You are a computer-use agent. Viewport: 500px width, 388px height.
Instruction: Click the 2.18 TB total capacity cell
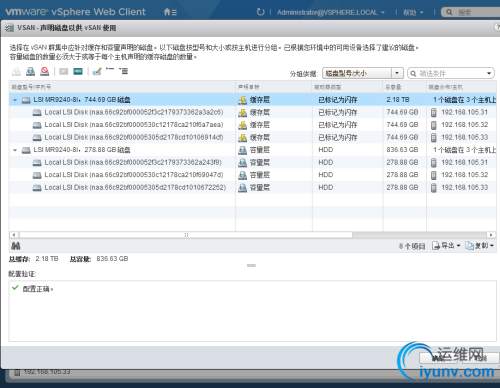coord(398,100)
